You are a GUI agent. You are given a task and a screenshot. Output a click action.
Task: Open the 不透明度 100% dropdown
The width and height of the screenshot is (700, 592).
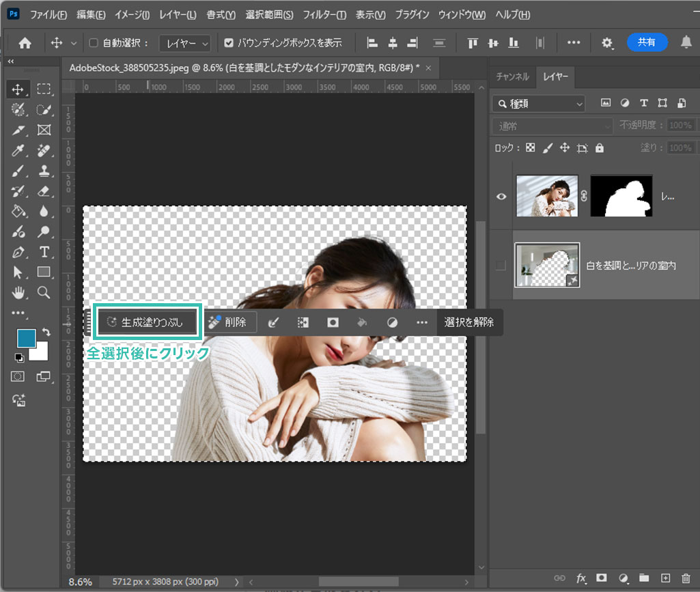point(680,126)
